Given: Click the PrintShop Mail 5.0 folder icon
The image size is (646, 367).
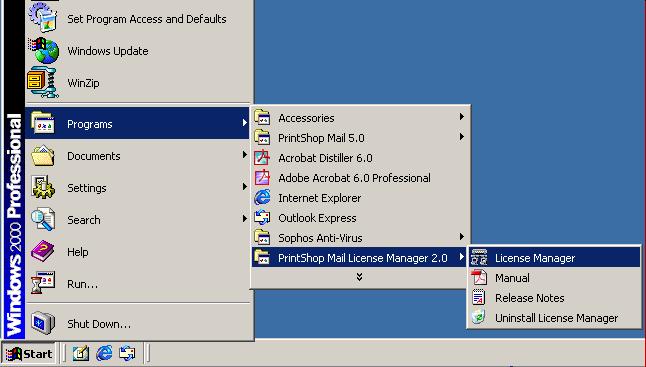Looking at the screenshot, I should pos(262,138).
